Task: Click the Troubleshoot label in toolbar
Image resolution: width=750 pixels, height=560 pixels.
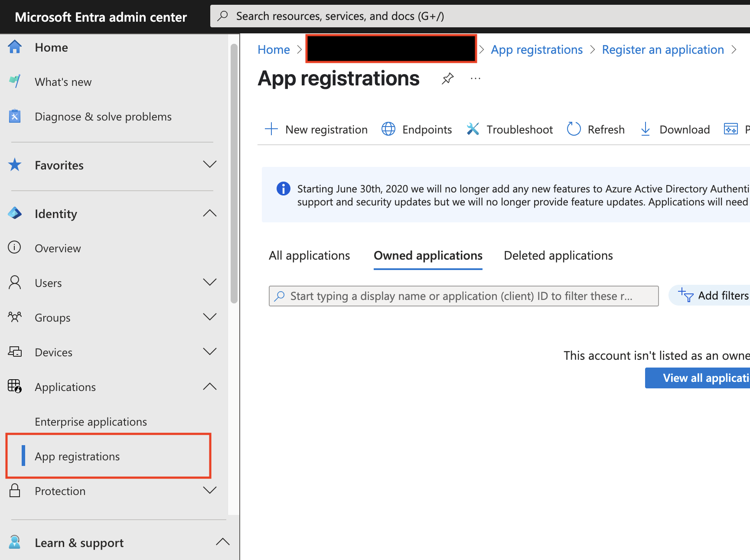Action: click(520, 130)
